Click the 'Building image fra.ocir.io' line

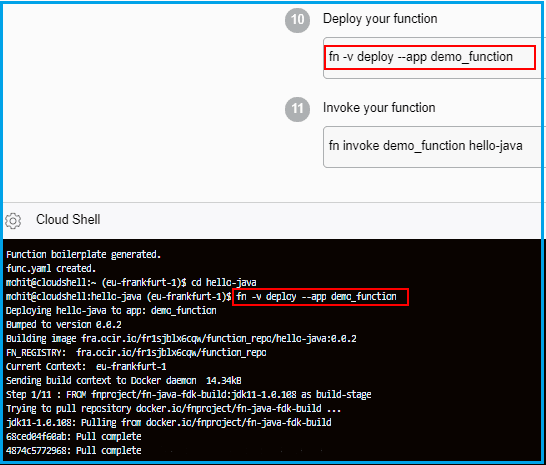click(181, 339)
